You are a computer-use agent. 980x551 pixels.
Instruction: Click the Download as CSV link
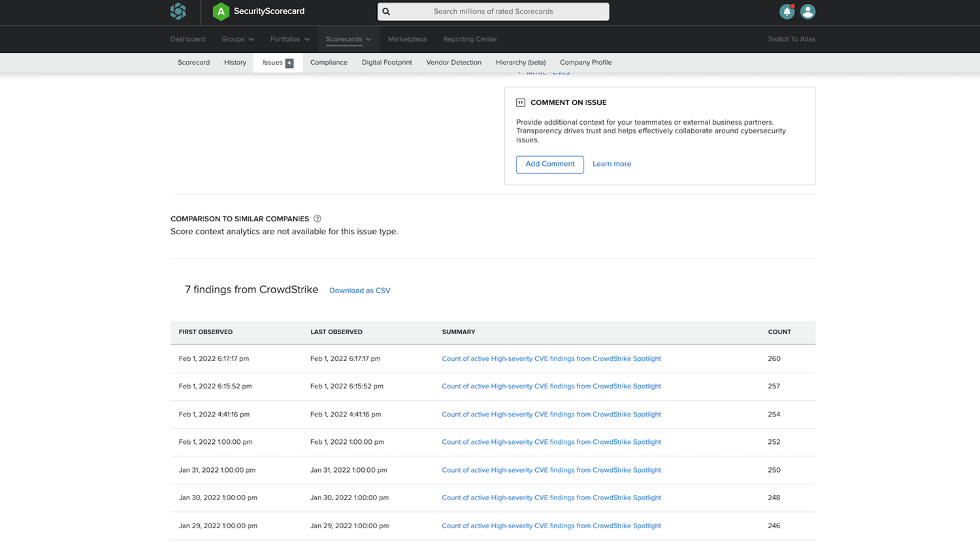pos(359,291)
